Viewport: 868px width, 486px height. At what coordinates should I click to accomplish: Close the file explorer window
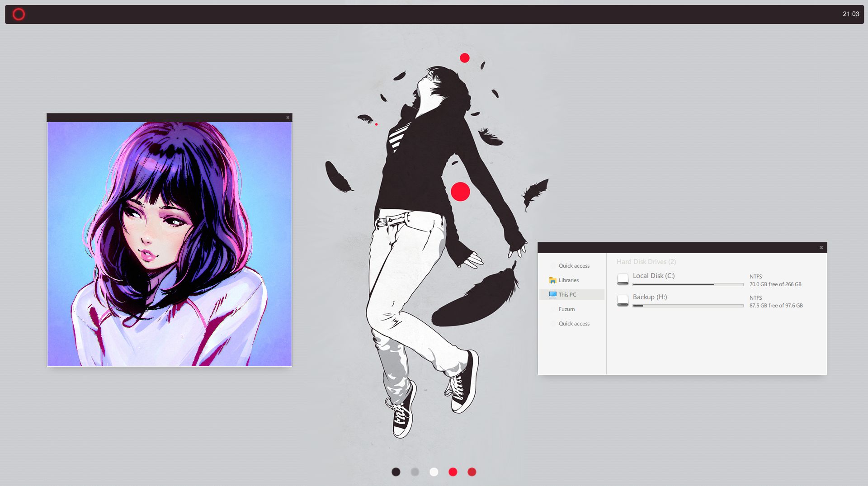[x=821, y=248]
